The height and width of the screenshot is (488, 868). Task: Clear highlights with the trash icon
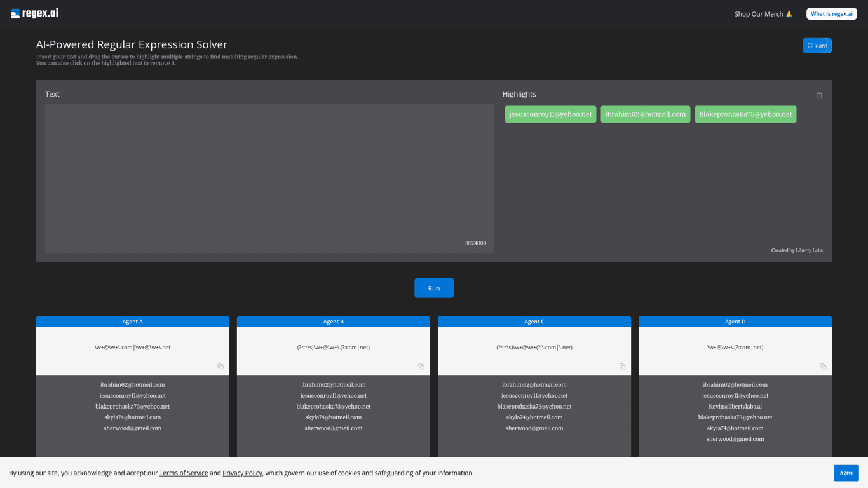pos(818,95)
